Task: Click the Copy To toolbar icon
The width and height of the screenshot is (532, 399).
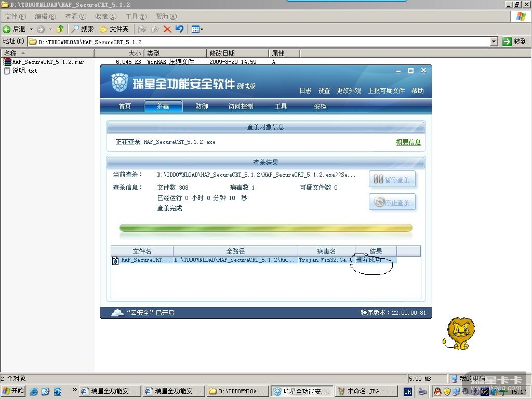Action: click(x=155, y=29)
